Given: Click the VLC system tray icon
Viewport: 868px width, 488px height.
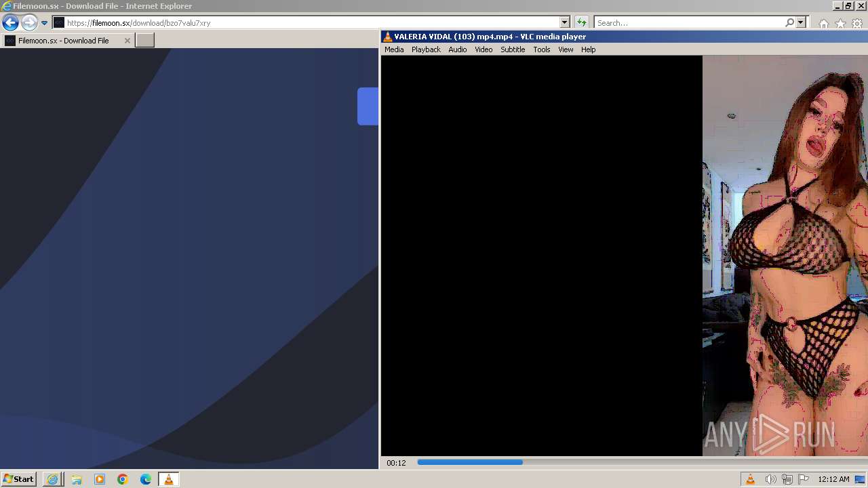Looking at the screenshot, I should pos(750,479).
